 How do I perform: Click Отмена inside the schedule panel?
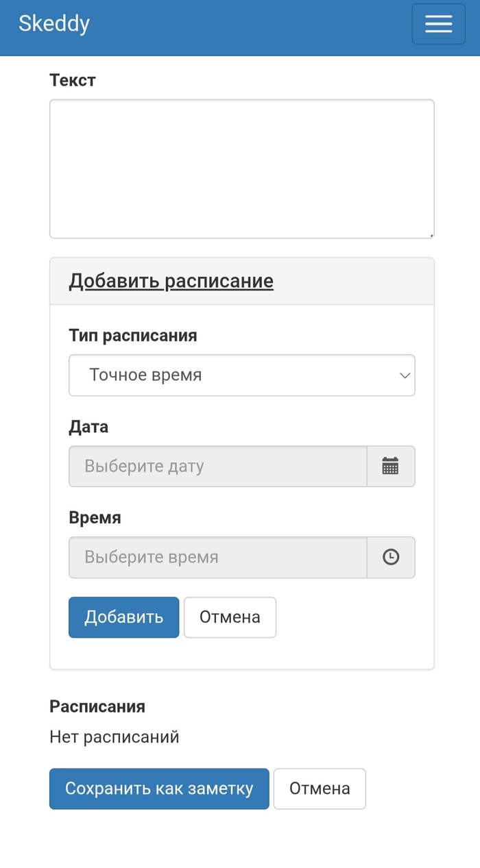pos(230,617)
